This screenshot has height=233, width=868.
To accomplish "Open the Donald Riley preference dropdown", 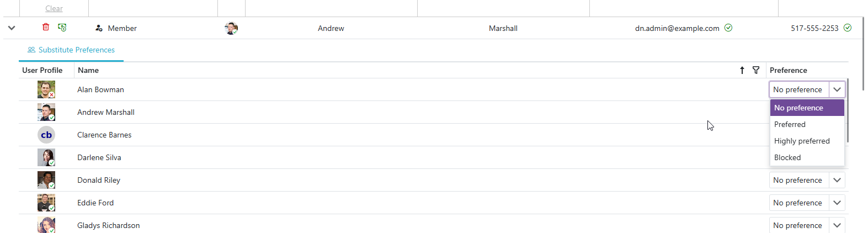I will tap(837, 180).
